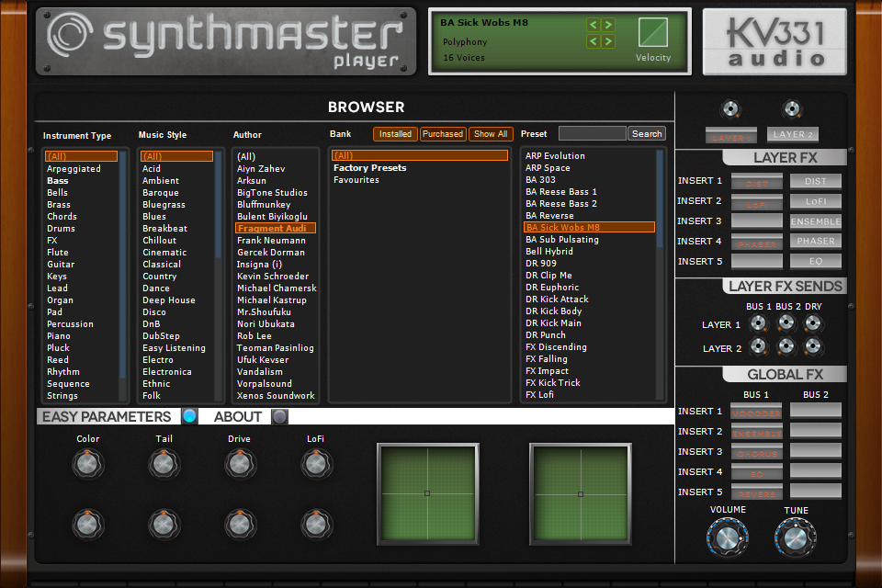Enable the LAYER 1 button

coord(730,136)
